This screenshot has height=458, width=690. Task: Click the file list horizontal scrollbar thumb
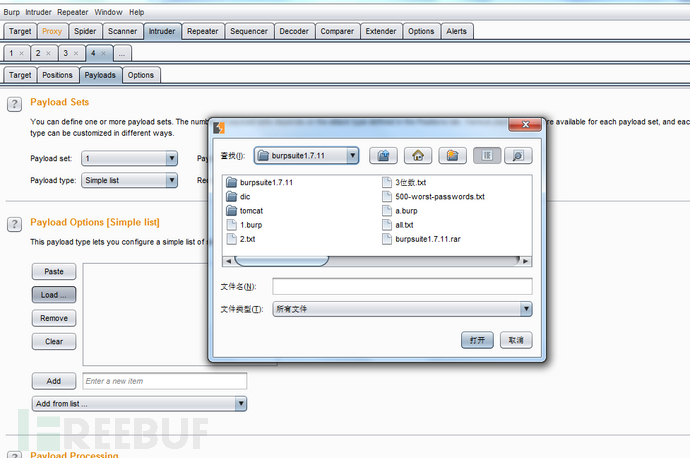point(282,261)
